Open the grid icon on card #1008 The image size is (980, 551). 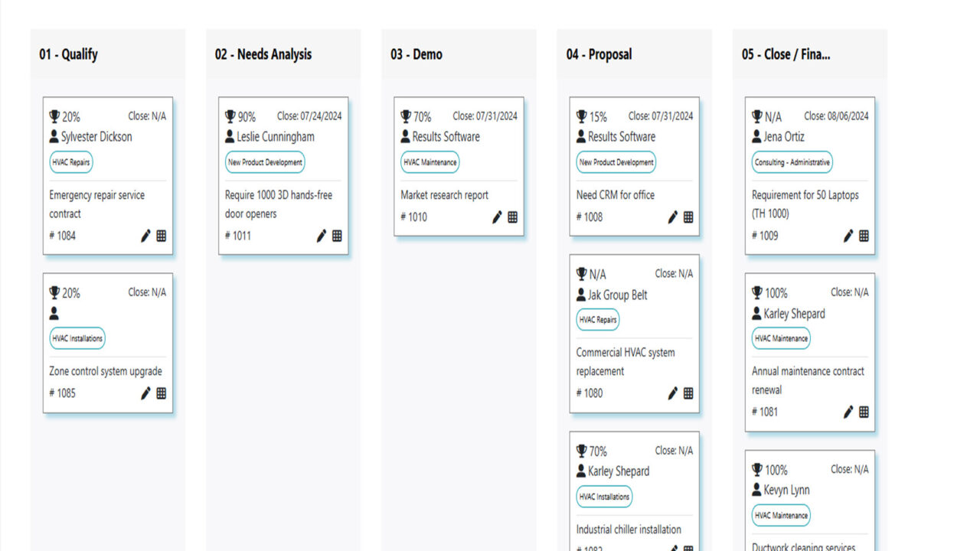point(688,217)
